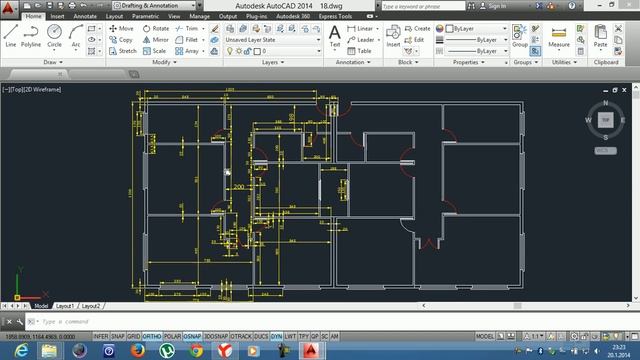
Task: Open the Parametric ribbon tab
Action: pyautogui.click(x=145, y=16)
